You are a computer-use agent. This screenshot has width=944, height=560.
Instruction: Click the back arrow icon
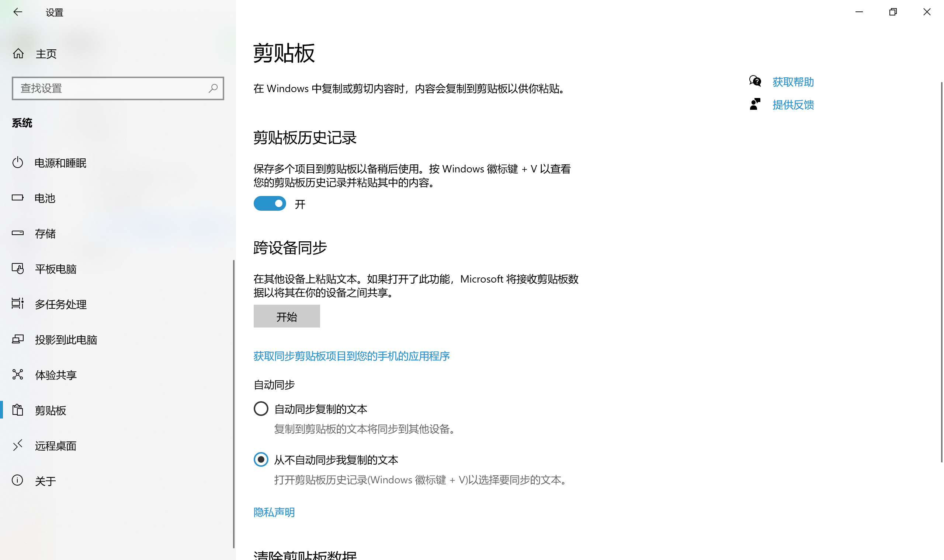17,12
